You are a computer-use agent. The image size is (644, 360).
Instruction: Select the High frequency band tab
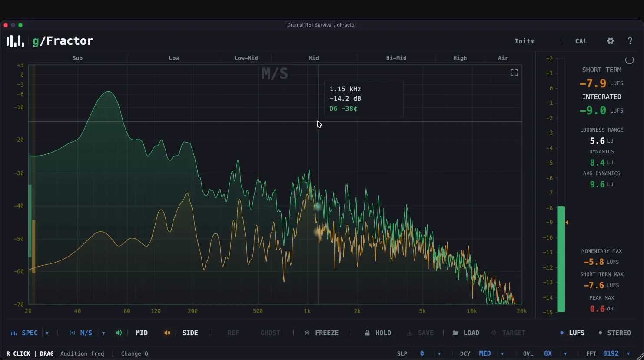(460, 58)
